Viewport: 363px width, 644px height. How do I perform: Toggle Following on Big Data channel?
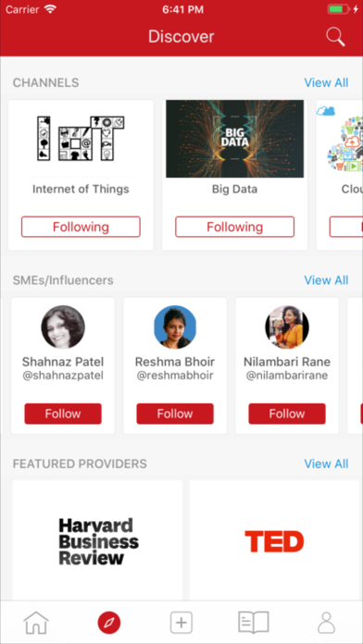coord(234,227)
